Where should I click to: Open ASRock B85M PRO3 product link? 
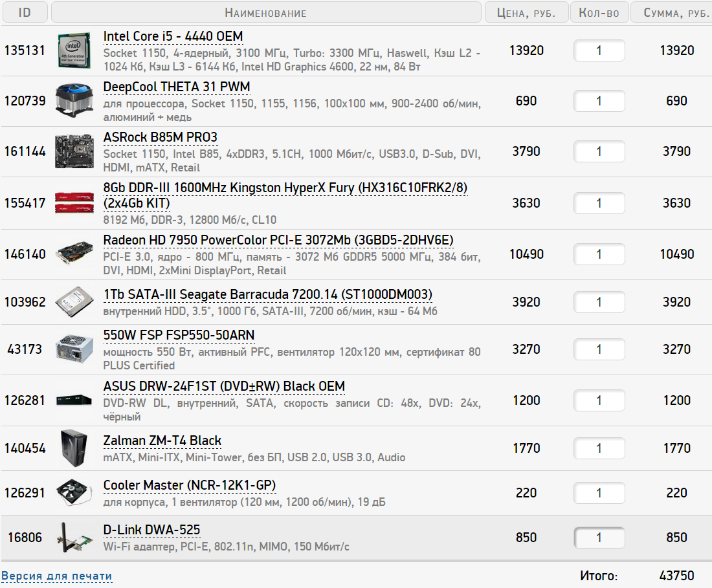161,137
